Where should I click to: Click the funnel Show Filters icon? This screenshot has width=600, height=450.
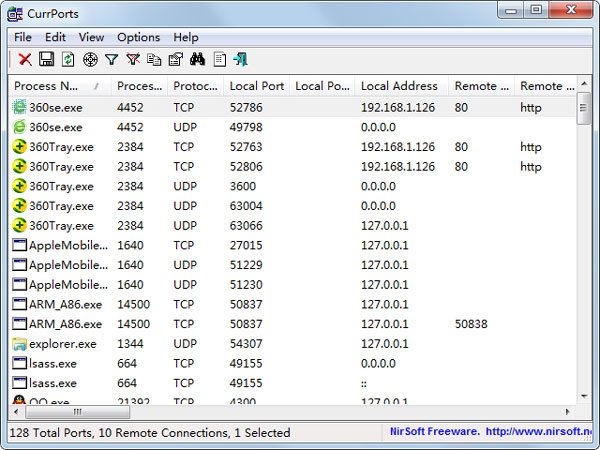point(112,59)
